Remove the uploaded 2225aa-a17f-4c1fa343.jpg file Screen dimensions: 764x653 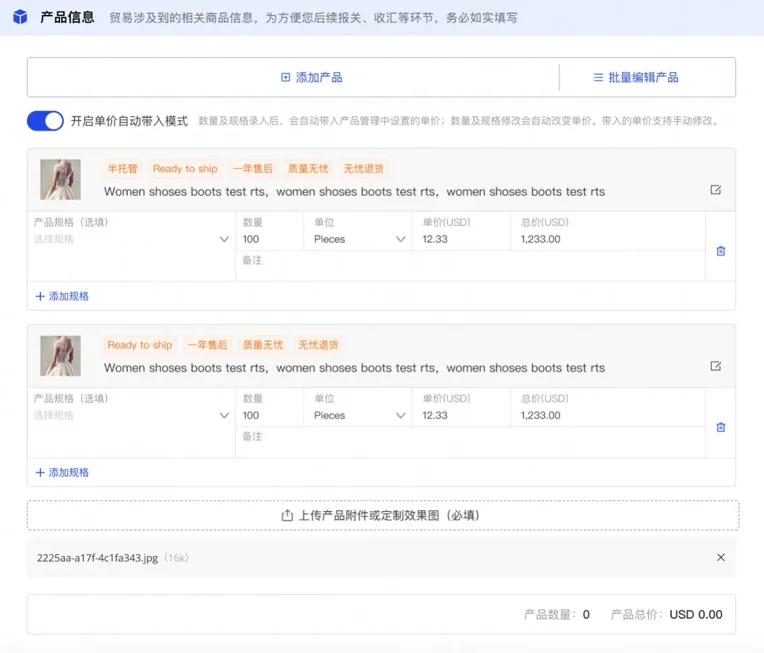[x=720, y=557]
